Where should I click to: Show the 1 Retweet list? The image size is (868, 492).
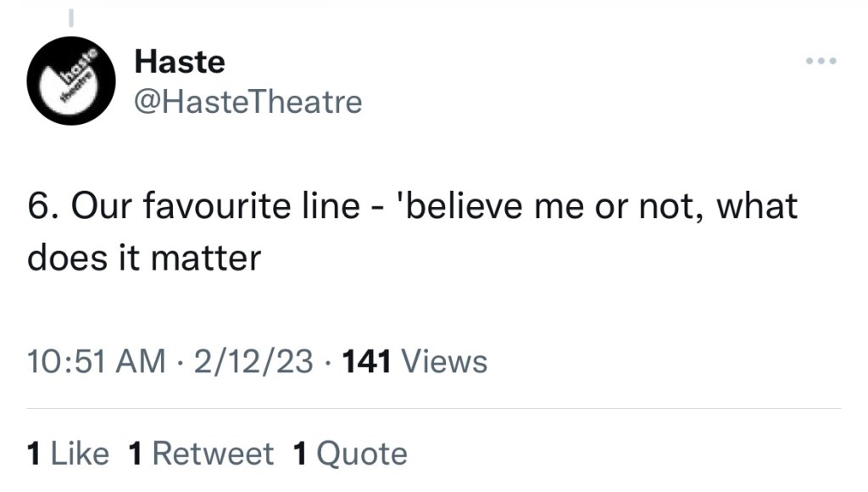point(201,454)
